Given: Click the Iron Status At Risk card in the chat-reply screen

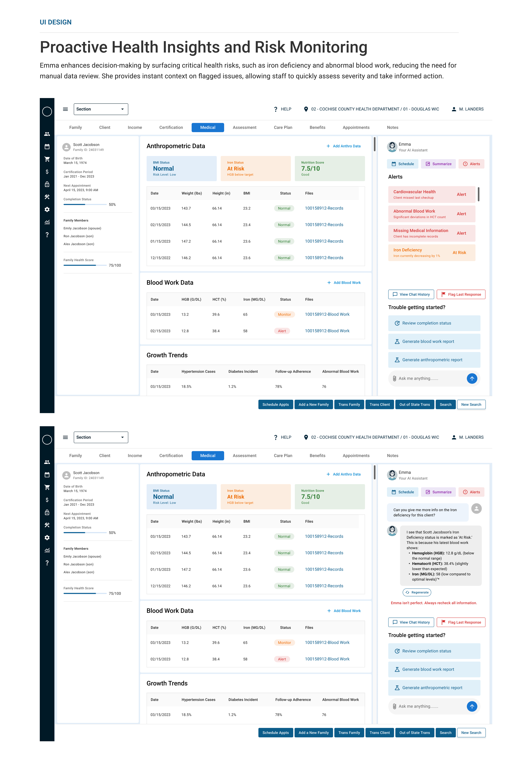Looking at the screenshot, I should pyautogui.click(x=256, y=497).
